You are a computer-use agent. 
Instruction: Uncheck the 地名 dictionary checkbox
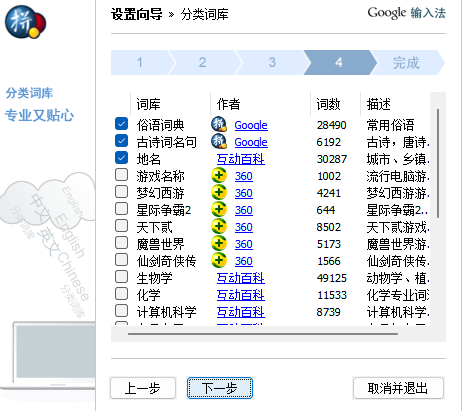click(x=121, y=158)
